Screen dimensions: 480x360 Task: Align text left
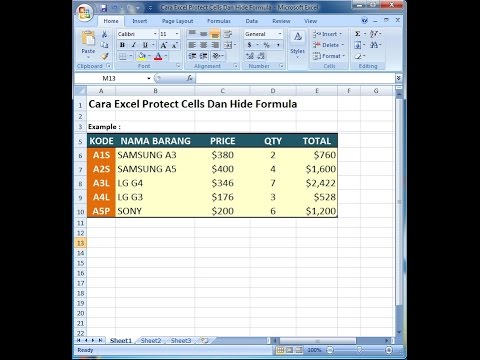(x=192, y=45)
